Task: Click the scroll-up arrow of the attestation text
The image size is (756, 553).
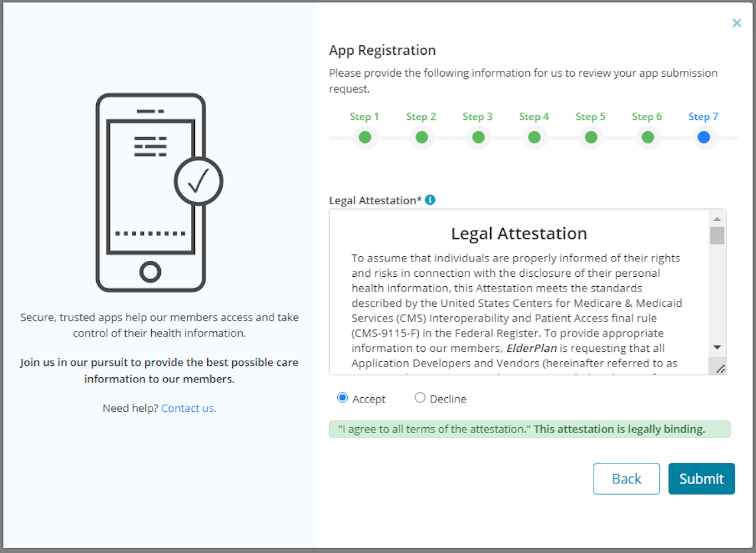Action: (x=717, y=218)
